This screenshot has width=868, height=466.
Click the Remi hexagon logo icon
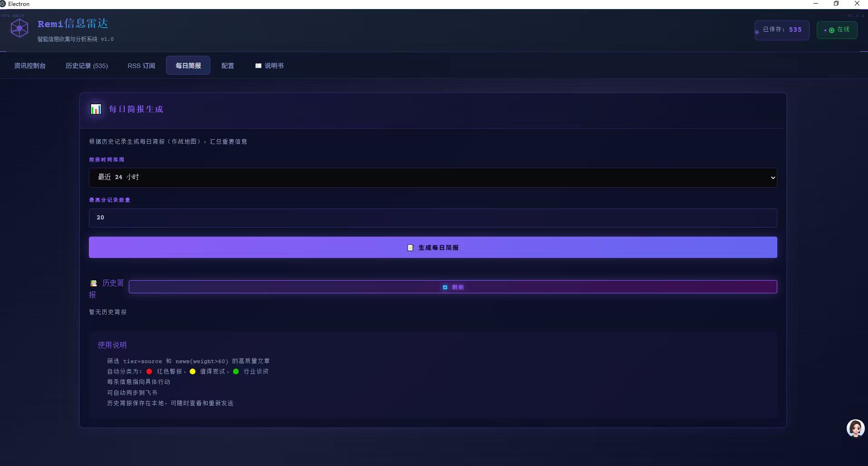click(x=20, y=29)
